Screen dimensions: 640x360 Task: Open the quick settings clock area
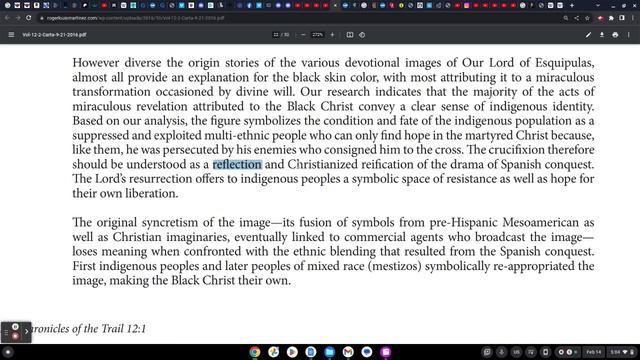point(622,352)
